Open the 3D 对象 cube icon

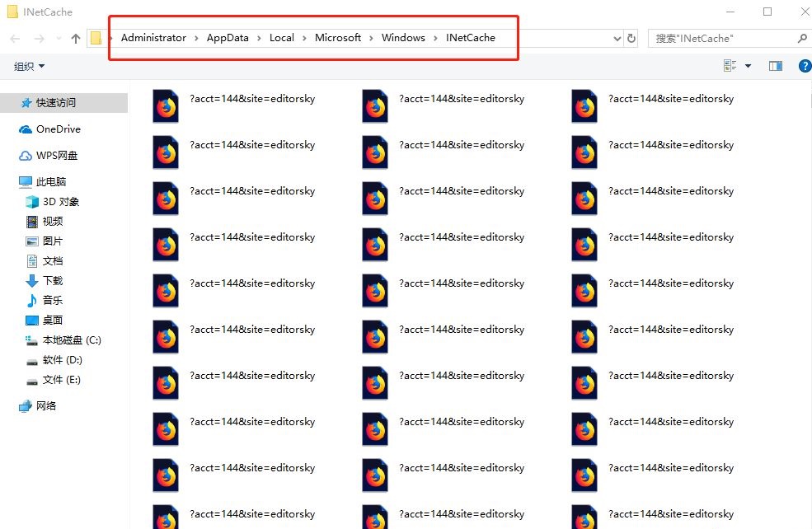tap(32, 202)
